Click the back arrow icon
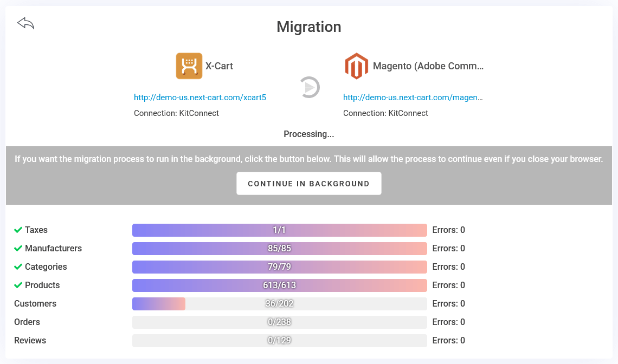Viewport: 618px width, 364px height. 25,23
